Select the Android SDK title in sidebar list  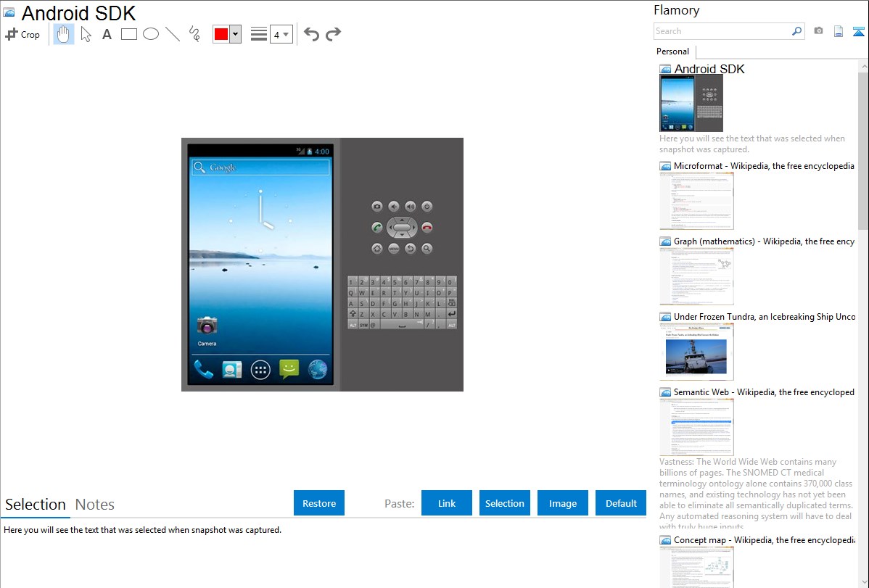(x=709, y=69)
